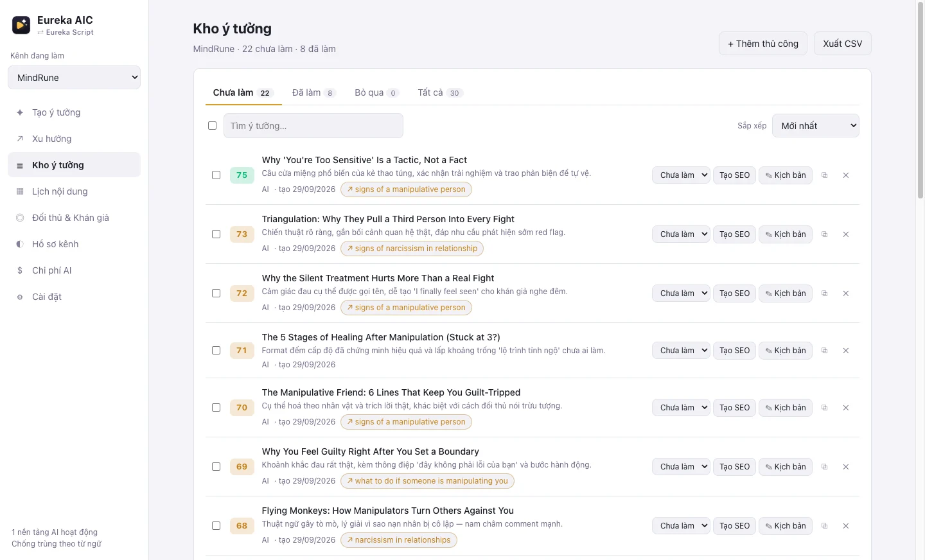Open Xu hướng trend arrow icon
Screen dimensions: 925x560
(x=20, y=139)
